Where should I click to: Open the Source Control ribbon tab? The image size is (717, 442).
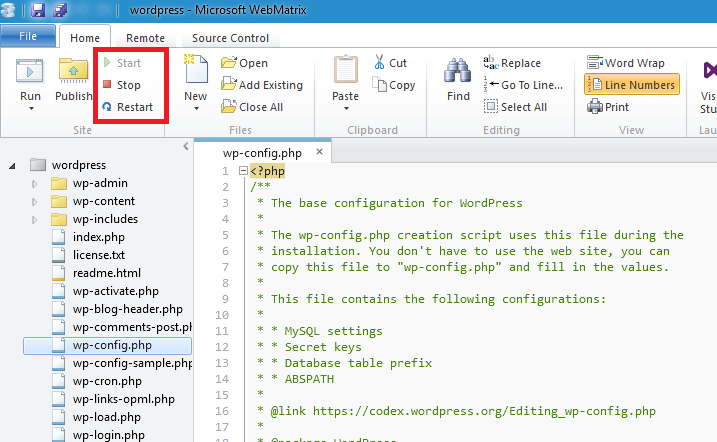pos(230,38)
